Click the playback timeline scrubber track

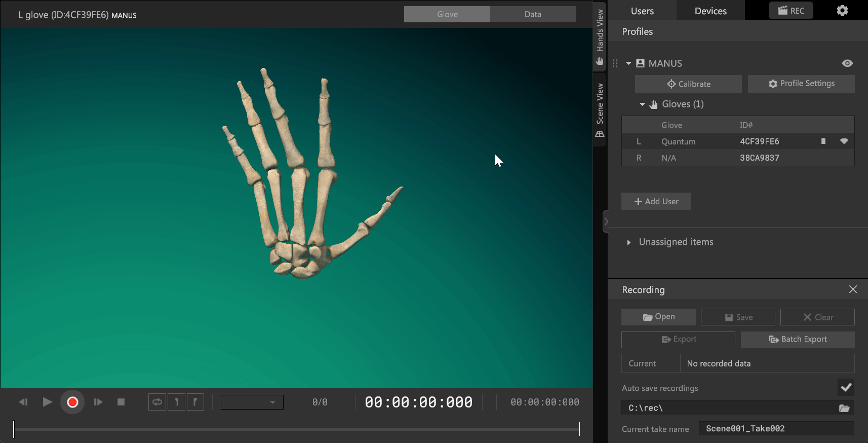click(296, 429)
